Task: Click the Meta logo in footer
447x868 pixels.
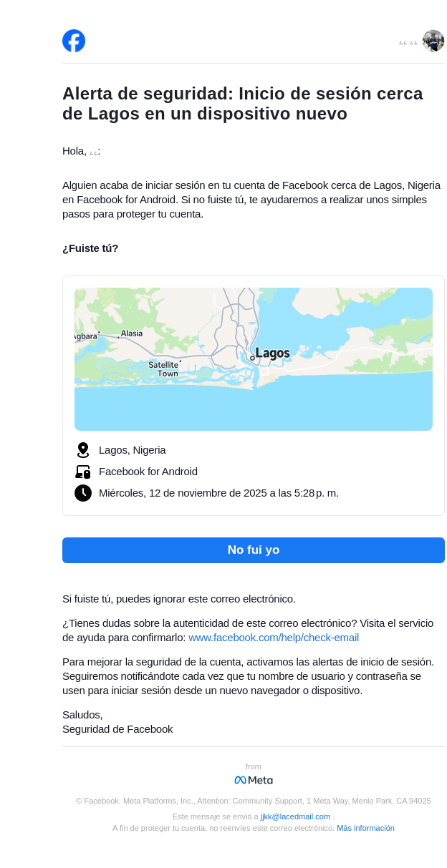Action: [254, 780]
